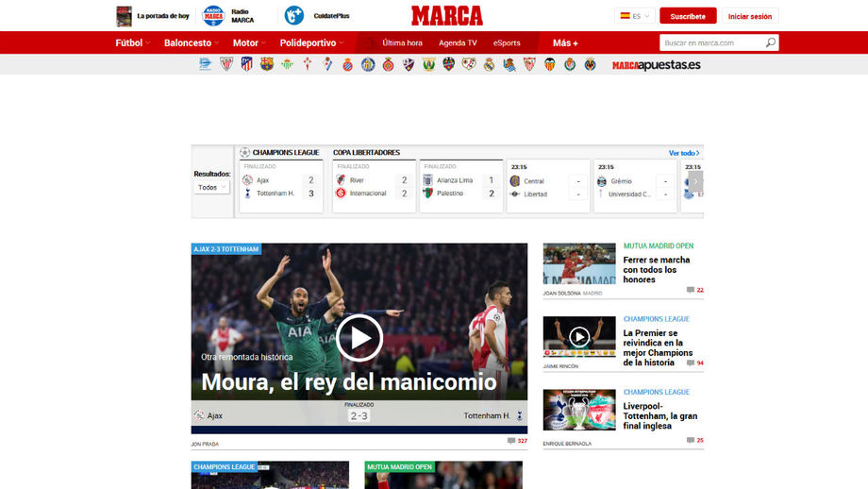Click the Iniciar sesión button
The height and width of the screenshot is (489, 868).
pos(750,16)
